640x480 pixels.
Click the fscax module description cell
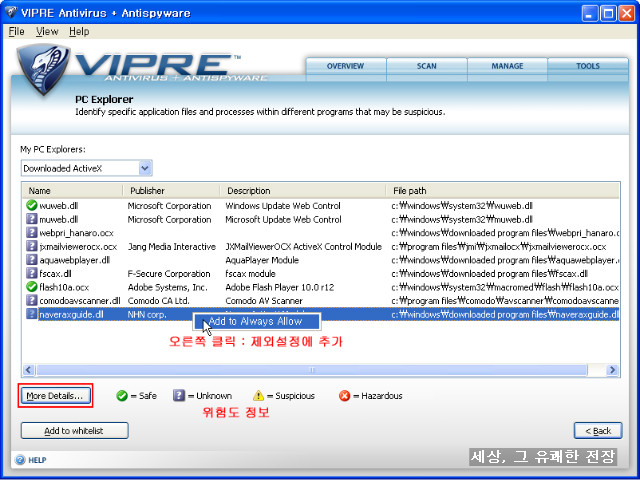click(x=250, y=274)
